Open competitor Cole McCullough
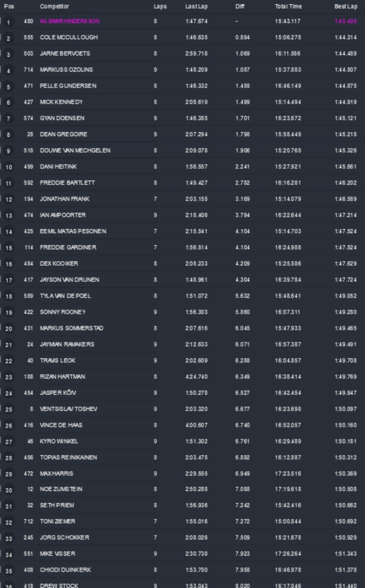The image size is (365, 588). click(x=68, y=37)
